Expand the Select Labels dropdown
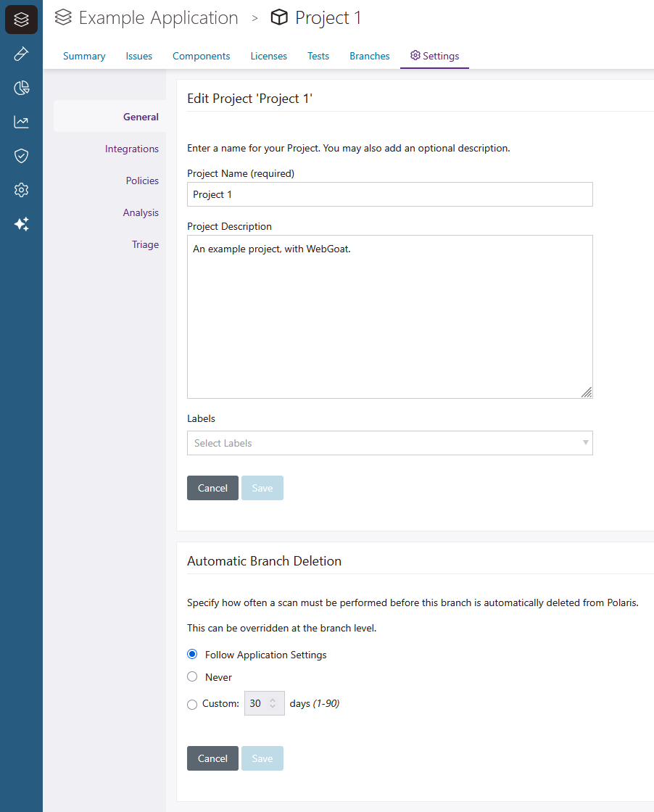 389,443
